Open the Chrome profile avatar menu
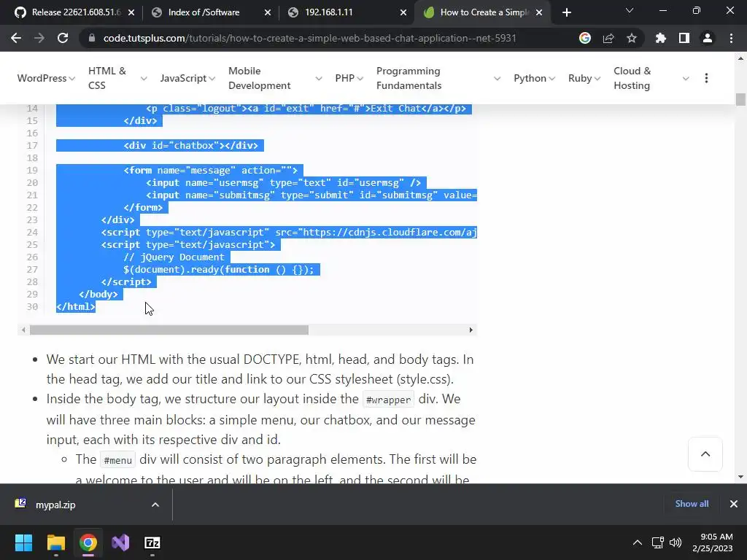Image resolution: width=747 pixels, height=560 pixels. [x=708, y=38]
